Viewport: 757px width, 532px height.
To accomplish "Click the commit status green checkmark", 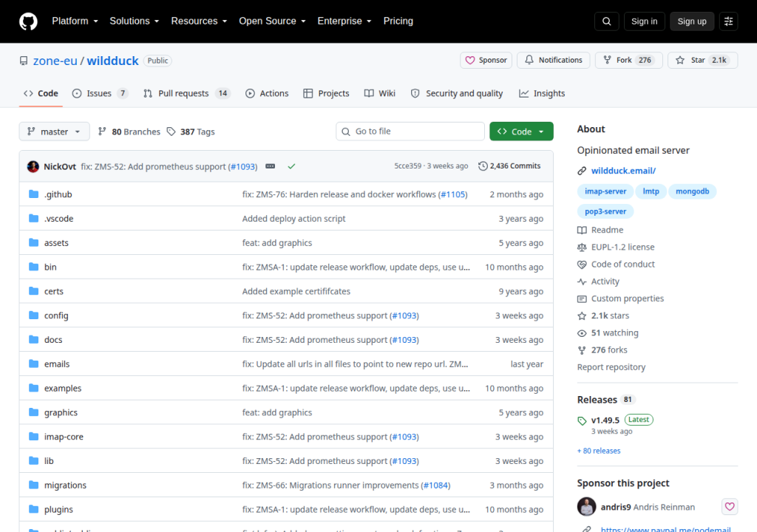I will (x=291, y=166).
